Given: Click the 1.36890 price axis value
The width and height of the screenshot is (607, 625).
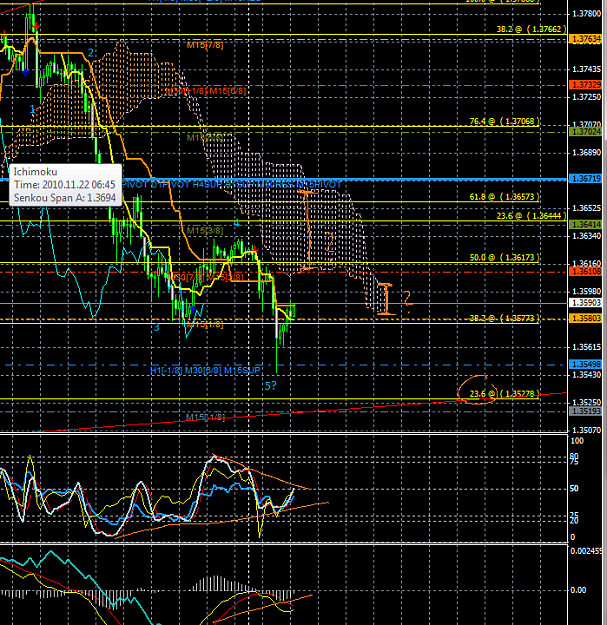Looking at the screenshot, I should coord(586,153).
